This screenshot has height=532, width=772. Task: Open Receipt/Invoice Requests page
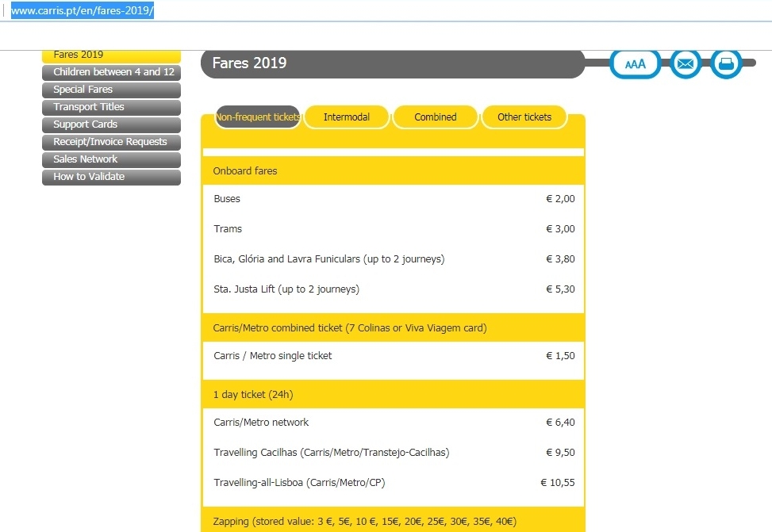[111, 142]
